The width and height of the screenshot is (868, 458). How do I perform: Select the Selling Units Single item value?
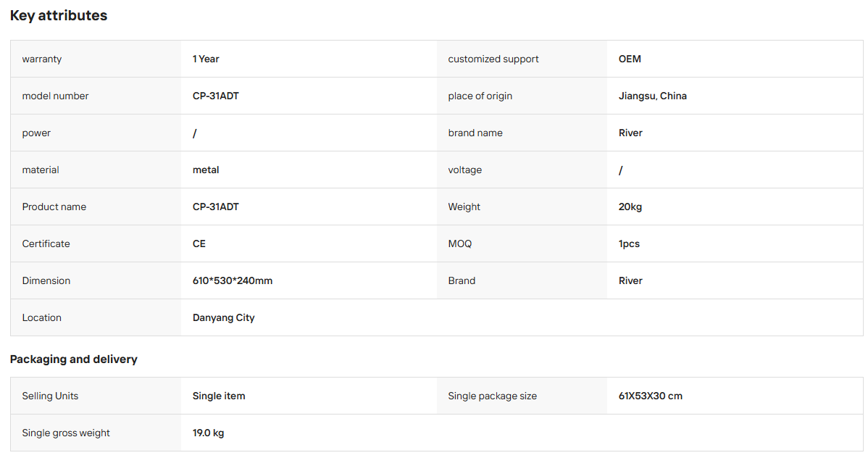click(219, 396)
